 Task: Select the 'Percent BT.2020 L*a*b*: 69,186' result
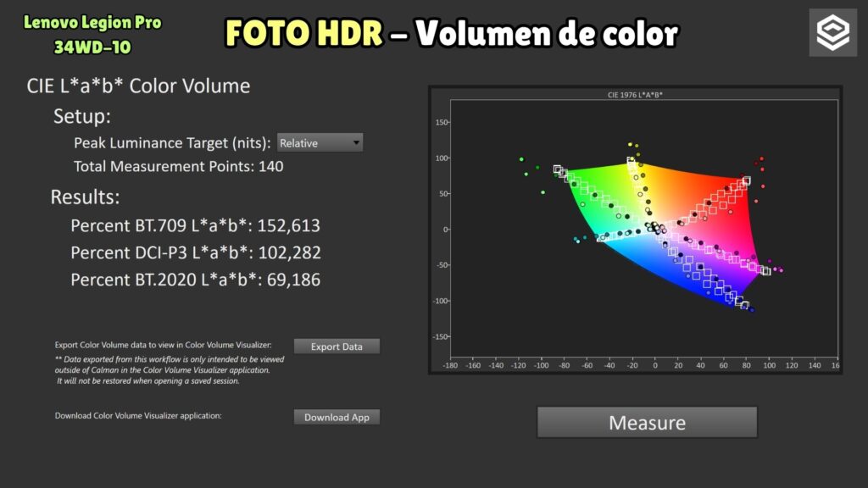[196, 280]
